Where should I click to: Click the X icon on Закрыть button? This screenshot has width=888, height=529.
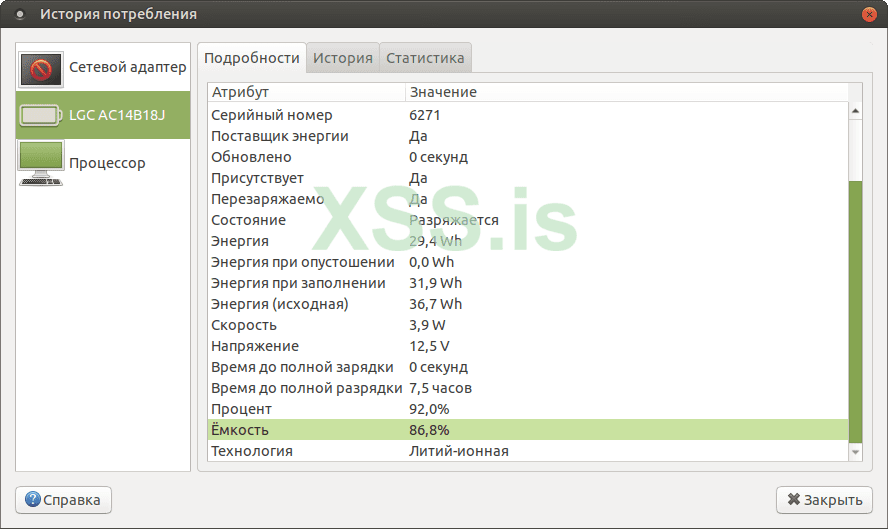(793, 500)
